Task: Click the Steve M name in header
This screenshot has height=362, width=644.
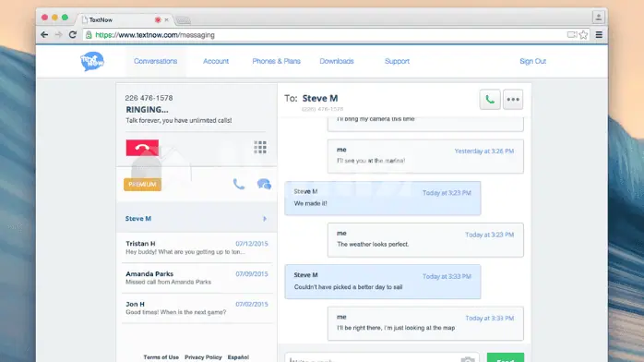Action: [x=320, y=99]
